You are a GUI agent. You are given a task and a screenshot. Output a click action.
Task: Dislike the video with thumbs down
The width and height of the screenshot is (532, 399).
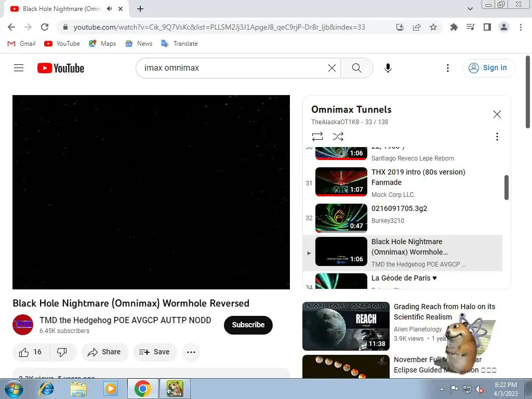point(62,352)
